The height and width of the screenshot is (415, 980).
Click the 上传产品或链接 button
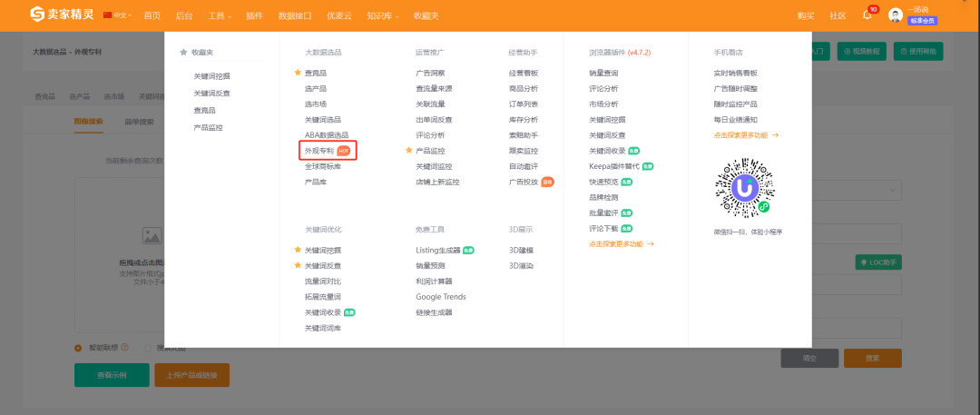[191, 375]
